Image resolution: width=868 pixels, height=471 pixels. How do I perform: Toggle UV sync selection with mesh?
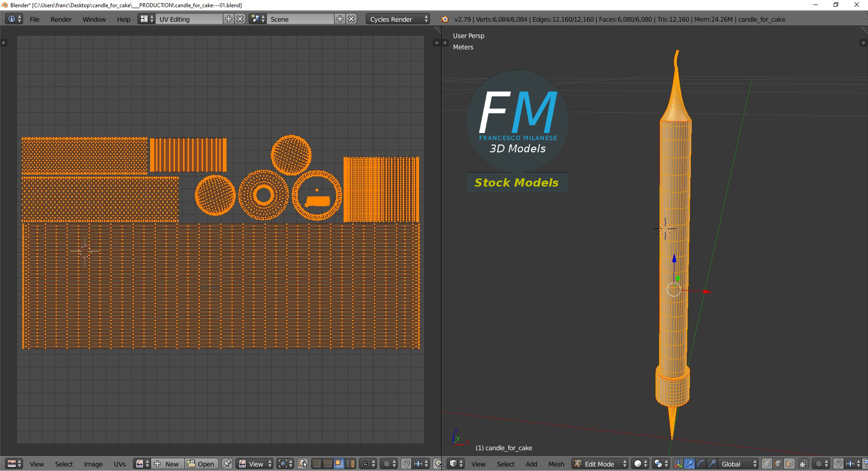tap(302, 464)
